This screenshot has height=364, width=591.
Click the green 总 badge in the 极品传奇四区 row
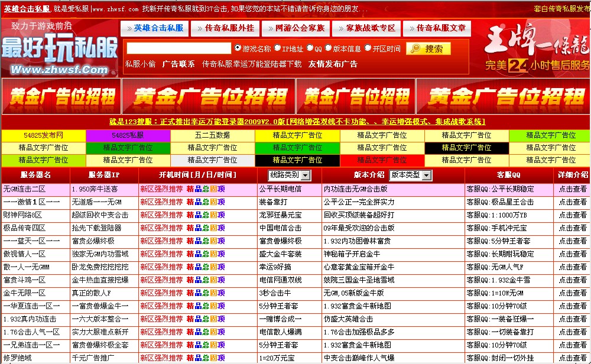pos(206,228)
